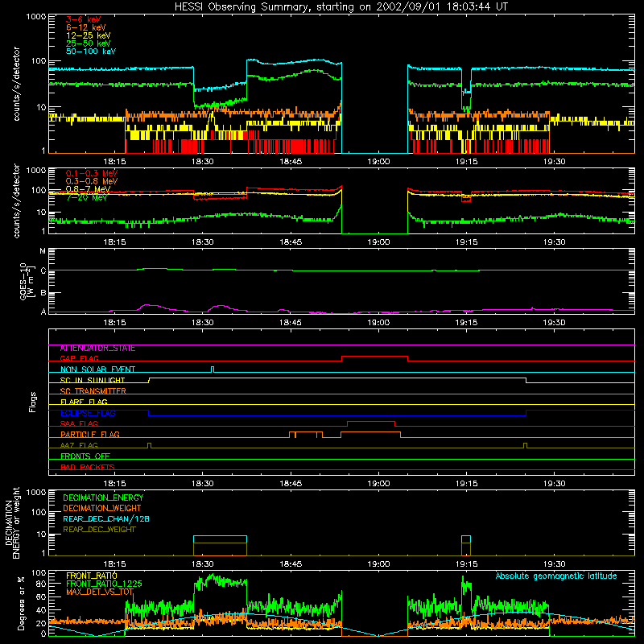This screenshot has width=644, height=644.
Task: Click the 19:00 tick label under Flags panel
Action: tap(378, 484)
